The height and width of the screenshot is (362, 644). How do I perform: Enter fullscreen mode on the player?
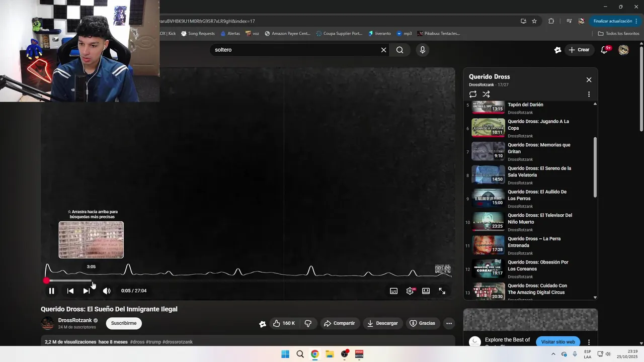point(442,291)
